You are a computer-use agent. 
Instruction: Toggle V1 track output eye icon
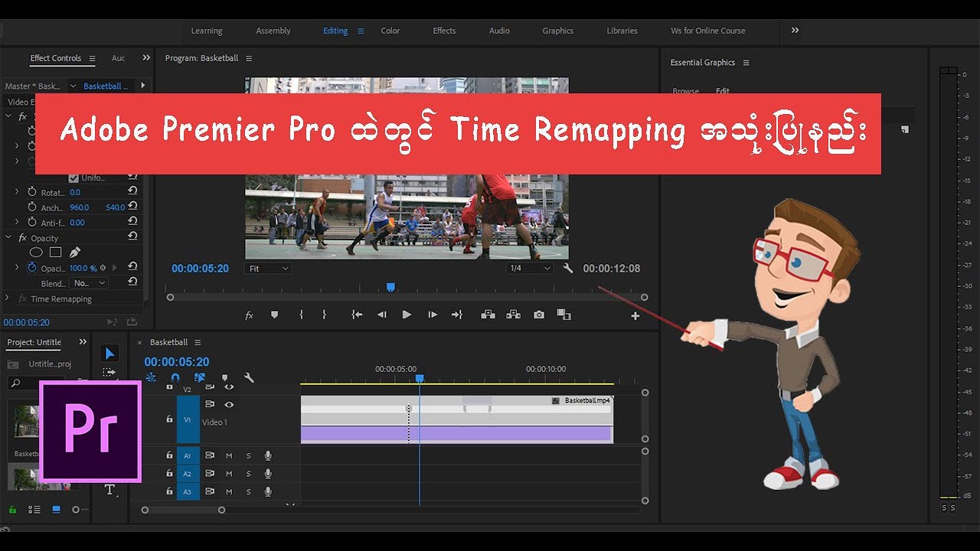pos(229,404)
